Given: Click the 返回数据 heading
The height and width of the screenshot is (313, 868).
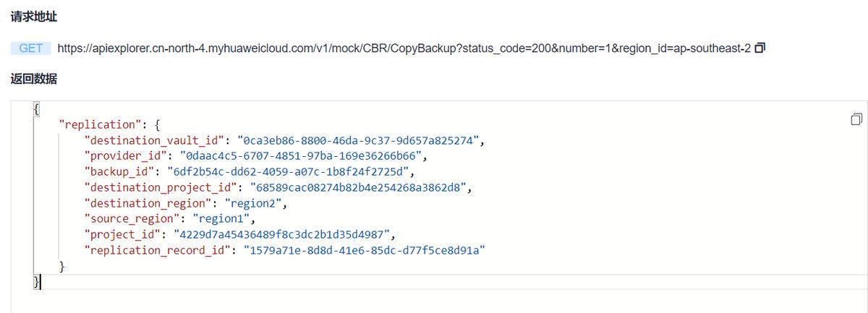Looking at the screenshot, I should (x=33, y=79).
